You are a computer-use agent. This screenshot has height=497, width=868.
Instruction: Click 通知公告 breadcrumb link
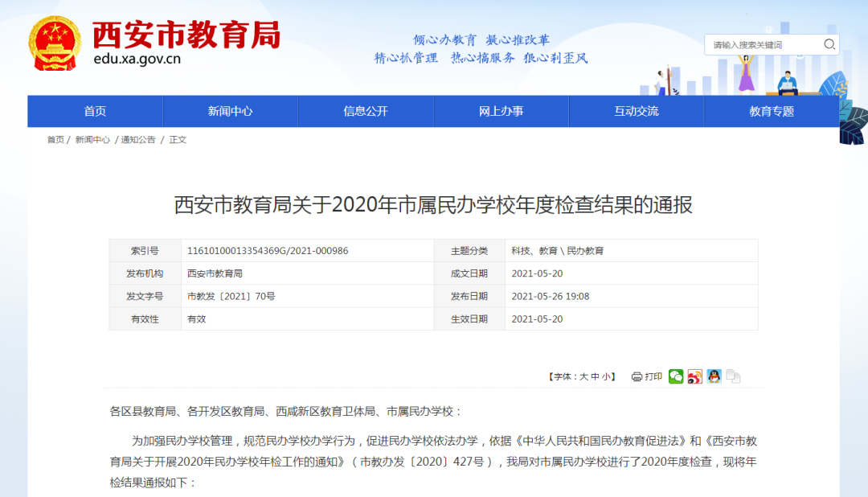pos(138,140)
